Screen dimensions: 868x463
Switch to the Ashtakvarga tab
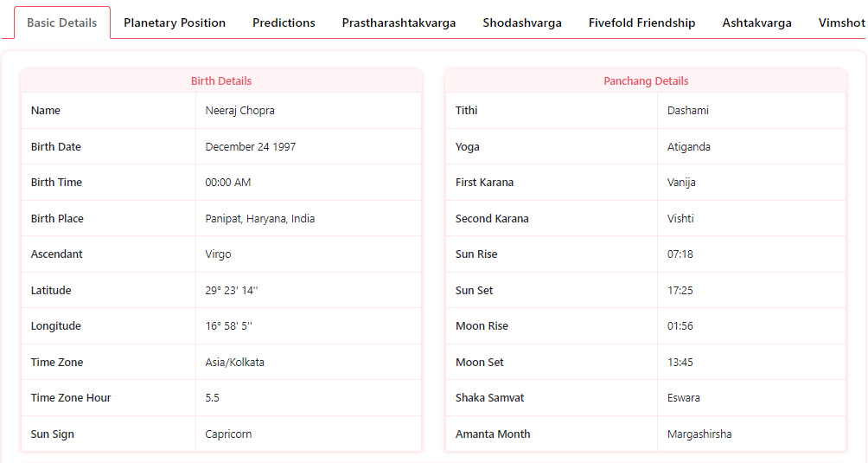click(756, 23)
